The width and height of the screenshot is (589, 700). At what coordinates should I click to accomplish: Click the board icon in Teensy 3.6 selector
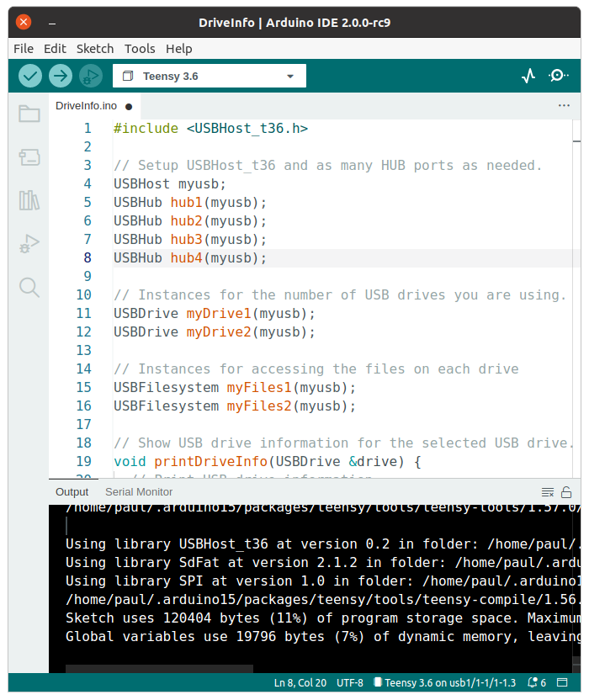click(128, 76)
